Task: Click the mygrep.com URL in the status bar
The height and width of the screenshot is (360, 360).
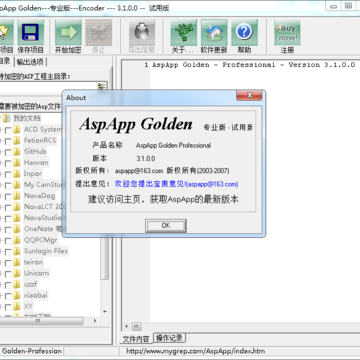Action: (x=196, y=351)
